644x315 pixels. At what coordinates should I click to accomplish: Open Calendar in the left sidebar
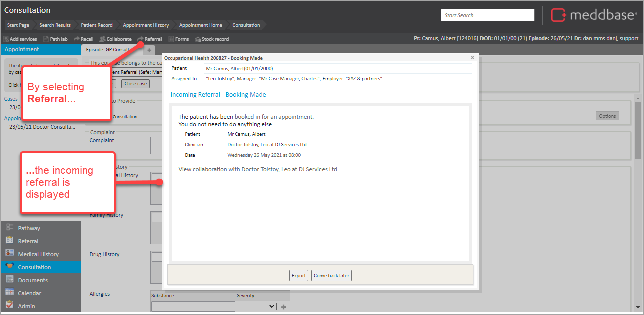[30, 293]
